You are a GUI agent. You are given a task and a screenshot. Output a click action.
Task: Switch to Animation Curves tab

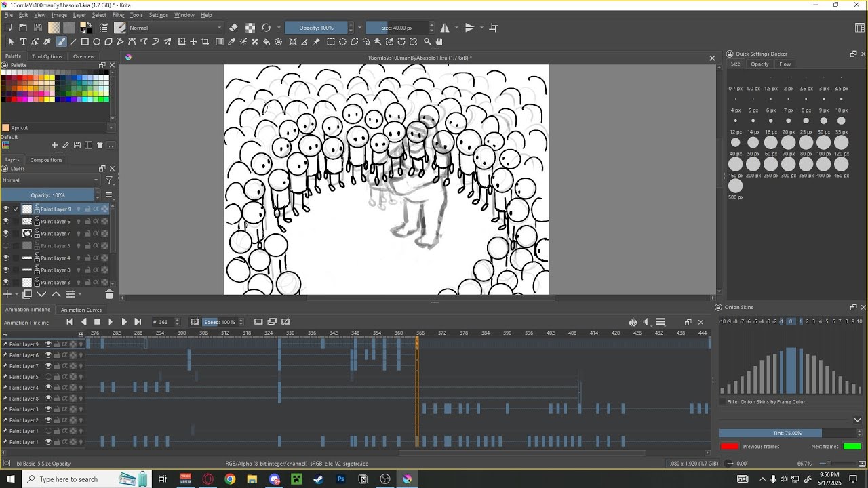click(x=81, y=310)
